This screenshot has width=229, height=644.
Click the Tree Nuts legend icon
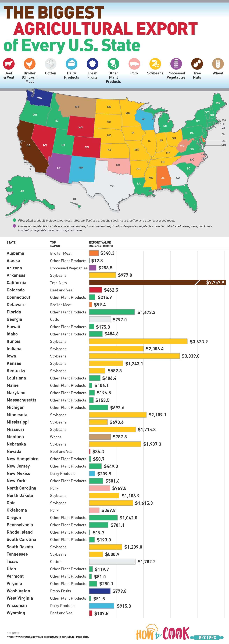click(x=197, y=64)
